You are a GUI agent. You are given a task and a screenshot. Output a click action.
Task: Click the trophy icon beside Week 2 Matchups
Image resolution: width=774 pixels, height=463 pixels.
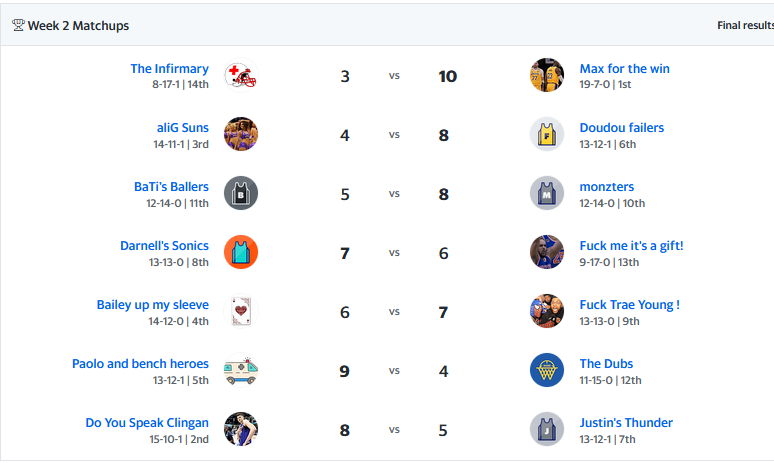click(18, 26)
